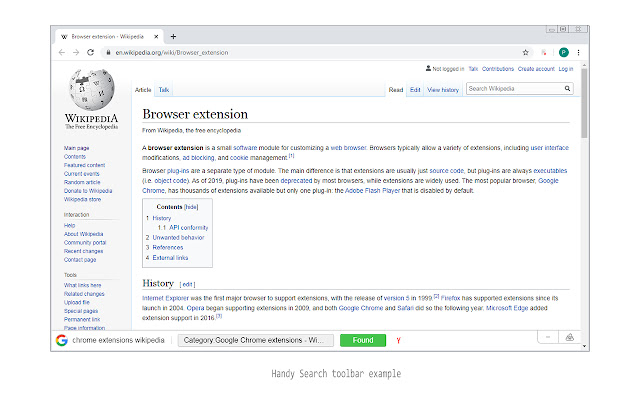
Task: Go forward with the browser forward arrow
Action: [x=76, y=52]
